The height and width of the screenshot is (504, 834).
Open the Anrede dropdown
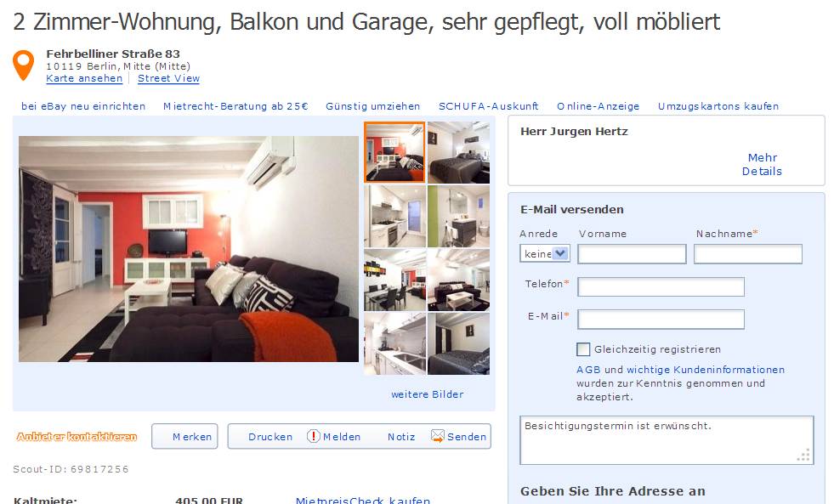pos(545,253)
